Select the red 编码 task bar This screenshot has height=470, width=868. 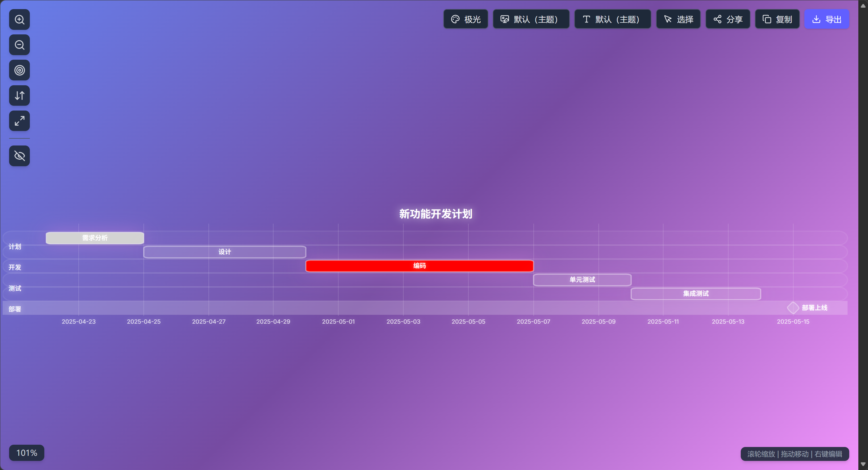coord(420,266)
